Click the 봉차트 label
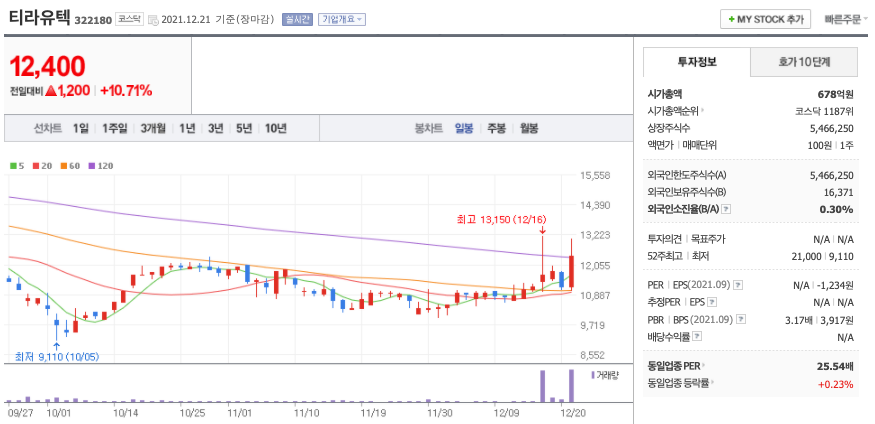This screenshot has height=424, width=875. pyautogui.click(x=429, y=129)
